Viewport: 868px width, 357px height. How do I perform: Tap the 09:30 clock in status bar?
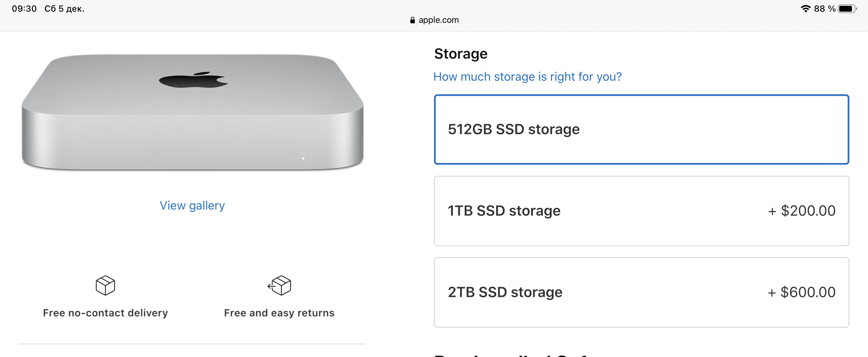[24, 9]
